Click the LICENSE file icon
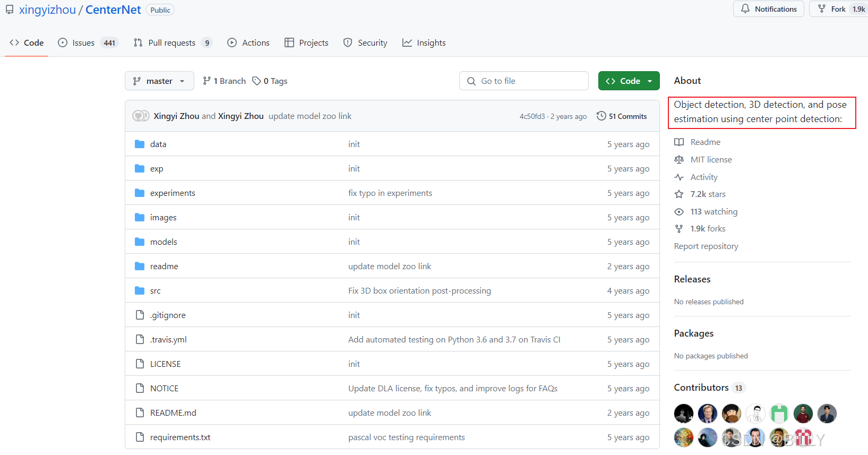The image size is (868, 455). point(140,364)
